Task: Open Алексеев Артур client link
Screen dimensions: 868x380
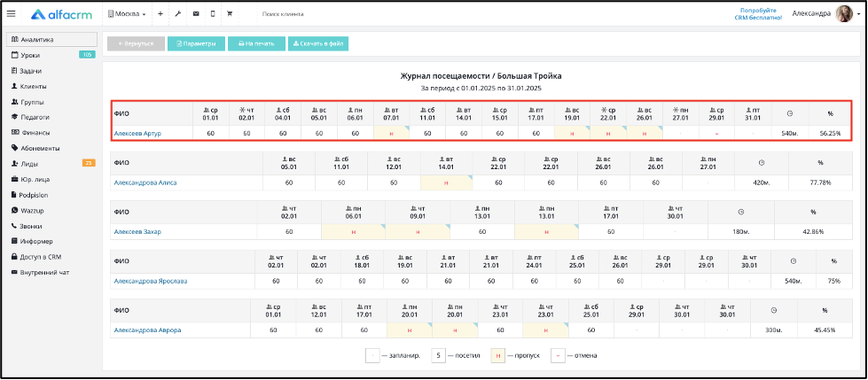Action: [x=137, y=133]
